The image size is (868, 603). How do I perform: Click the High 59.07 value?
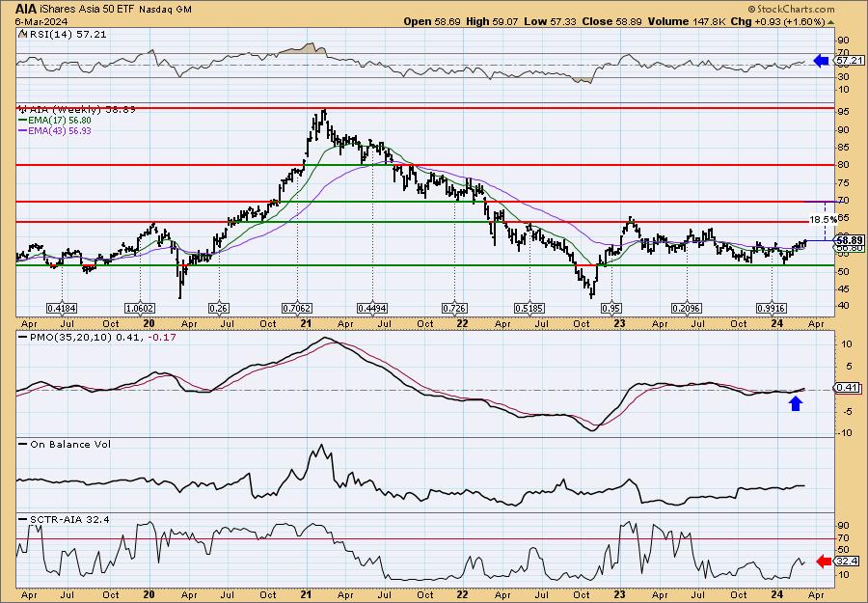pos(492,21)
